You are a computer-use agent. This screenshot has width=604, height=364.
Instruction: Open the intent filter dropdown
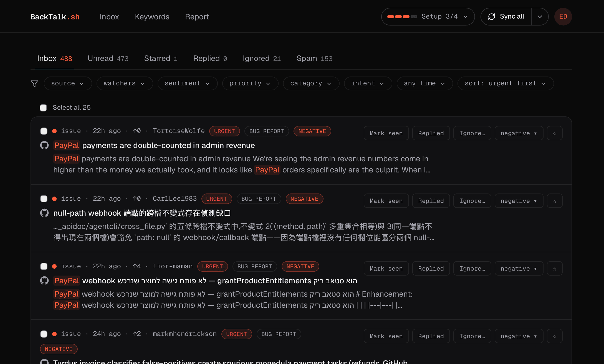[368, 83]
